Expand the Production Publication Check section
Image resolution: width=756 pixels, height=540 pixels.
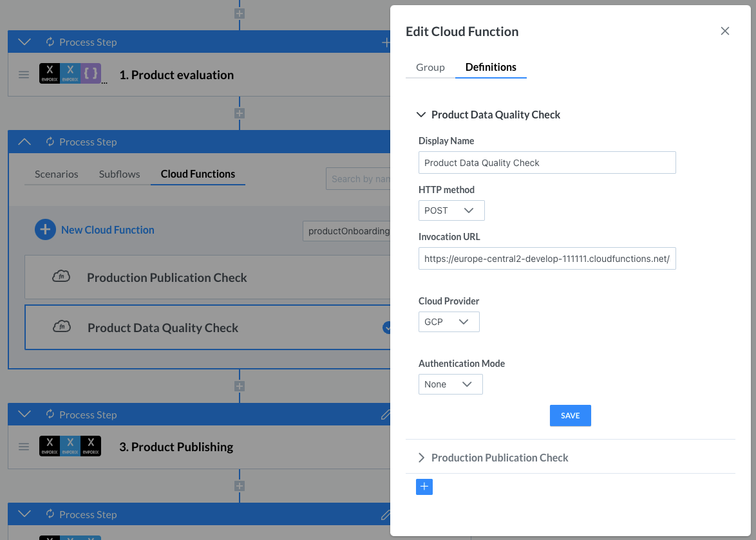pos(421,458)
